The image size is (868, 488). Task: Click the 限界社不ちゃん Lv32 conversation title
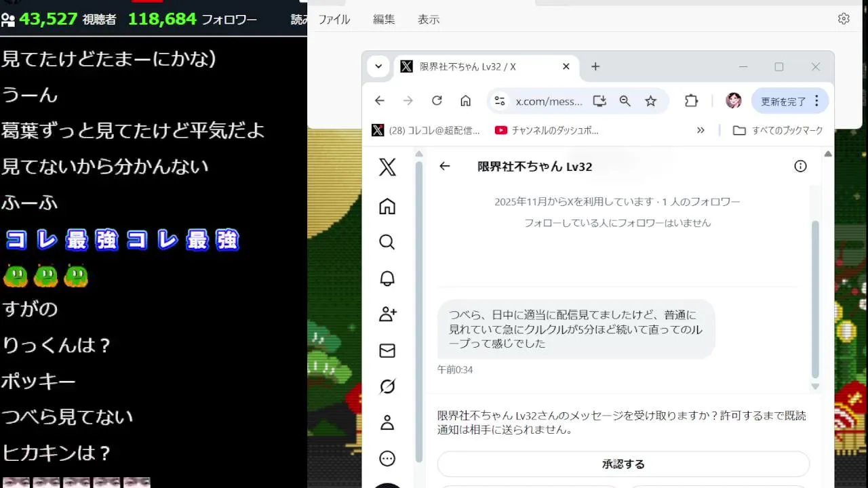coord(535,167)
